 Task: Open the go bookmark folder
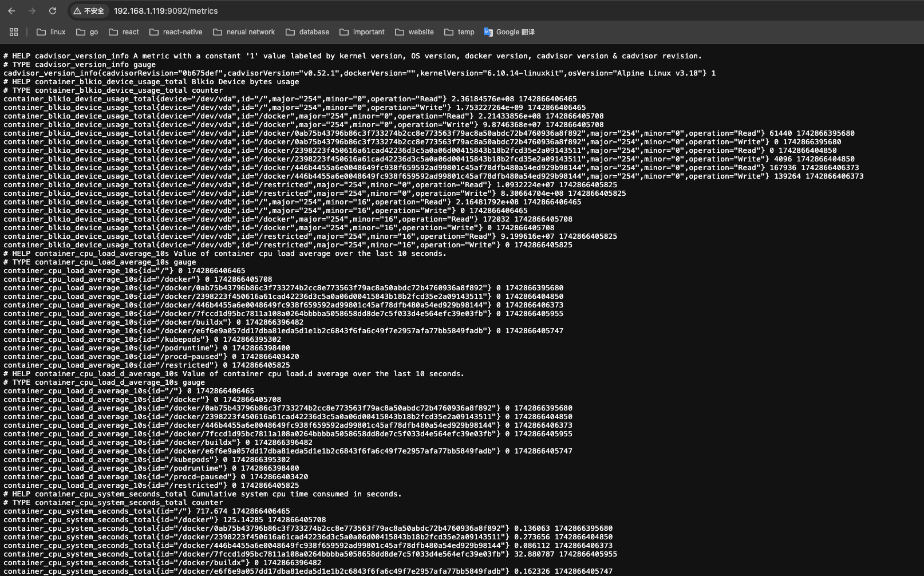tap(87, 32)
